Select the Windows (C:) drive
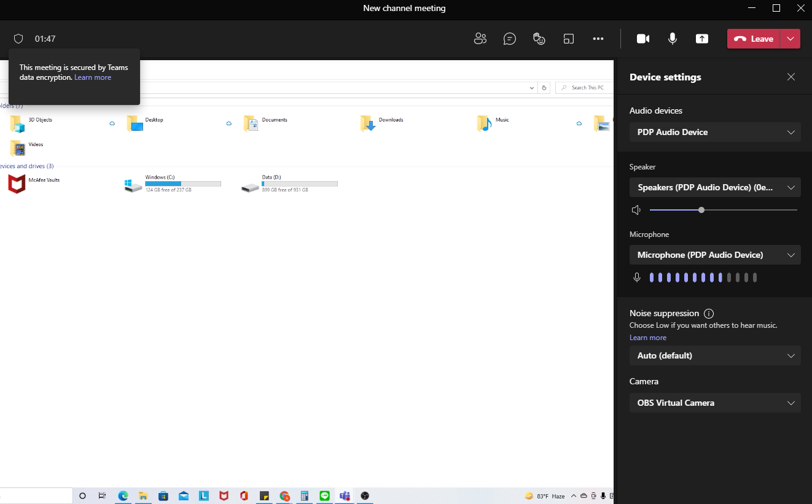The image size is (812, 504). (x=173, y=184)
